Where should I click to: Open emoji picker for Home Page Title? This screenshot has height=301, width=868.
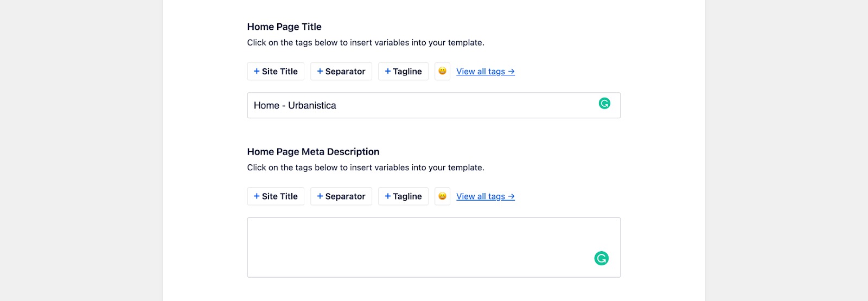pyautogui.click(x=442, y=71)
